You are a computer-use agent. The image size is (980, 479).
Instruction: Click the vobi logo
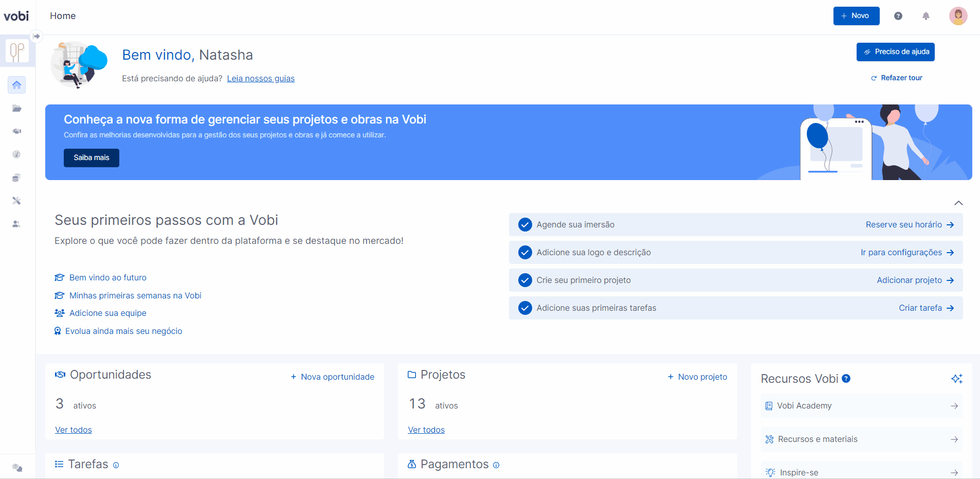point(16,16)
